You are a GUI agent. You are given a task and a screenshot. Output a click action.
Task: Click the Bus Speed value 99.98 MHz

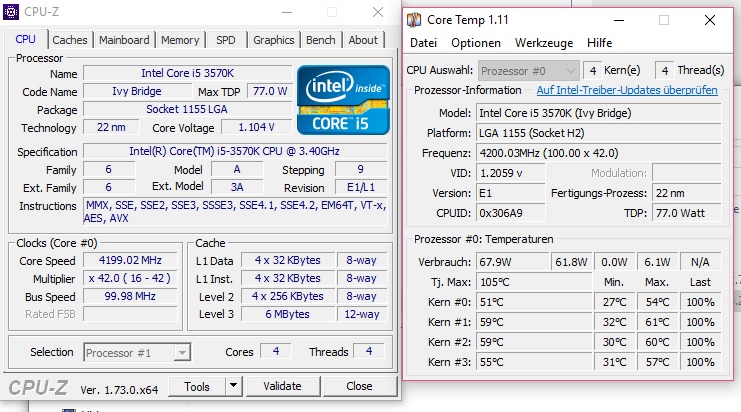pyautogui.click(x=130, y=296)
